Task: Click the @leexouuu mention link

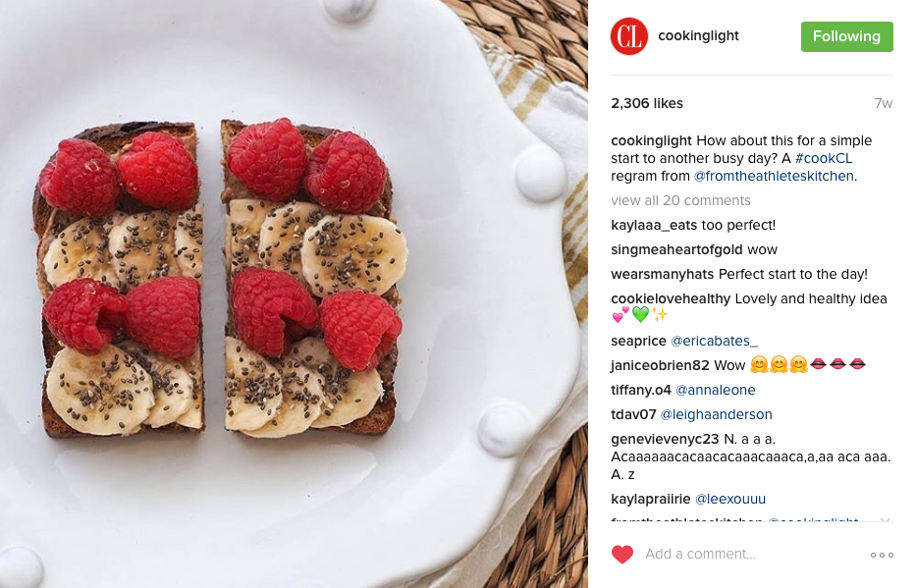Action: click(x=730, y=499)
